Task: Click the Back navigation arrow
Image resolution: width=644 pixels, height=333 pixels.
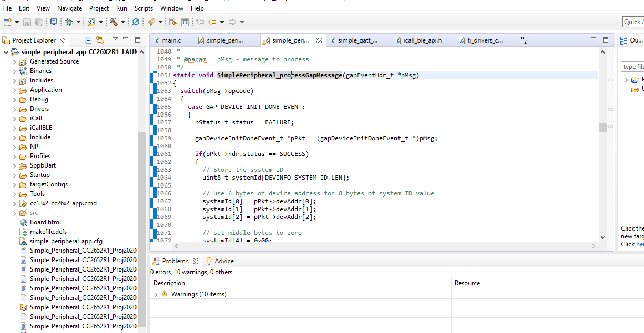Action: coord(212,22)
